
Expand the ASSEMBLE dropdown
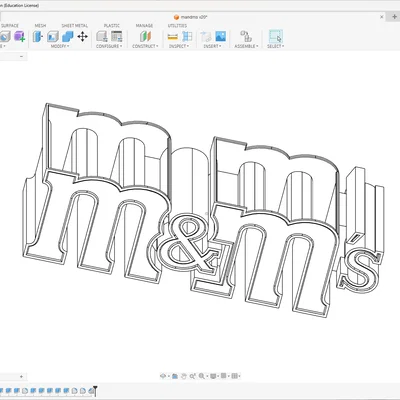[246, 46]
